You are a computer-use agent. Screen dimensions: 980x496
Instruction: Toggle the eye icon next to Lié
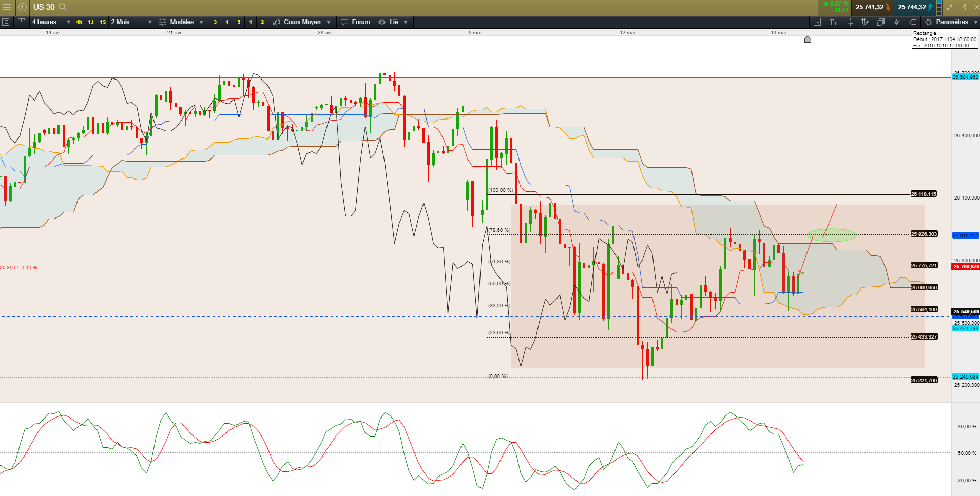pyautogui.click(x=382, y=22)
